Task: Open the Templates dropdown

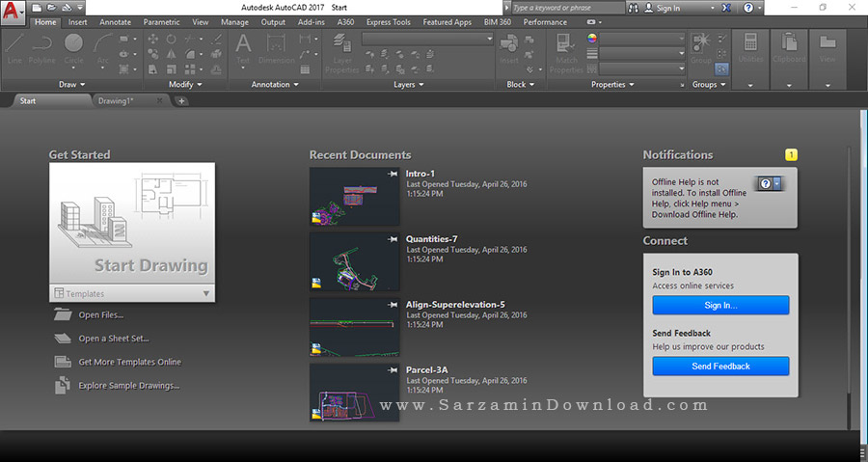Action: coord(132,294)
